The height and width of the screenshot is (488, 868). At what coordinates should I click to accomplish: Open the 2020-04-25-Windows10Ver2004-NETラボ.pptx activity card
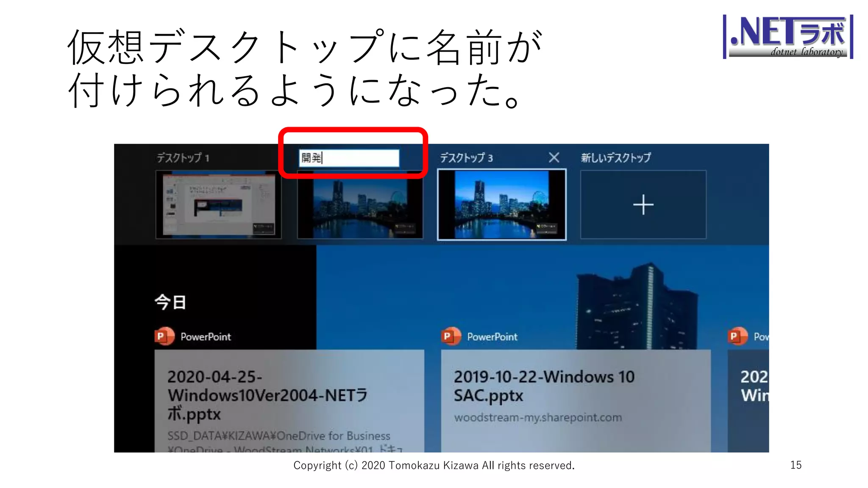[289, 401]
